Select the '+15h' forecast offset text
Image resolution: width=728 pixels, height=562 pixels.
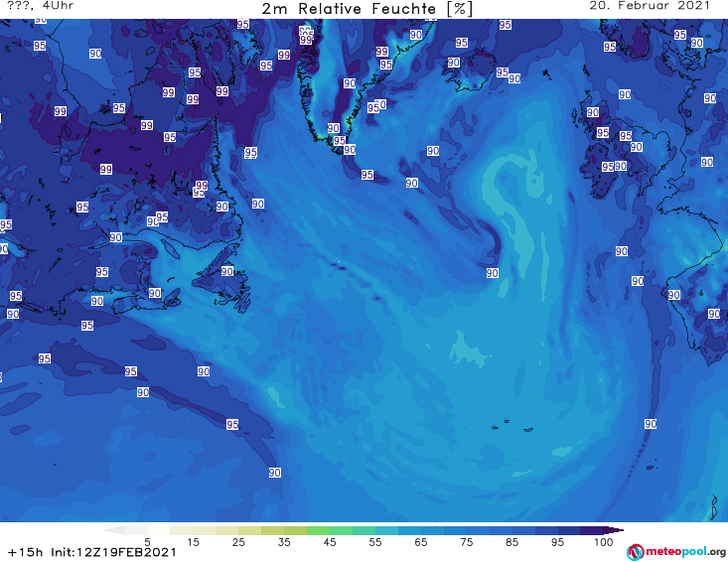(26, 552)
